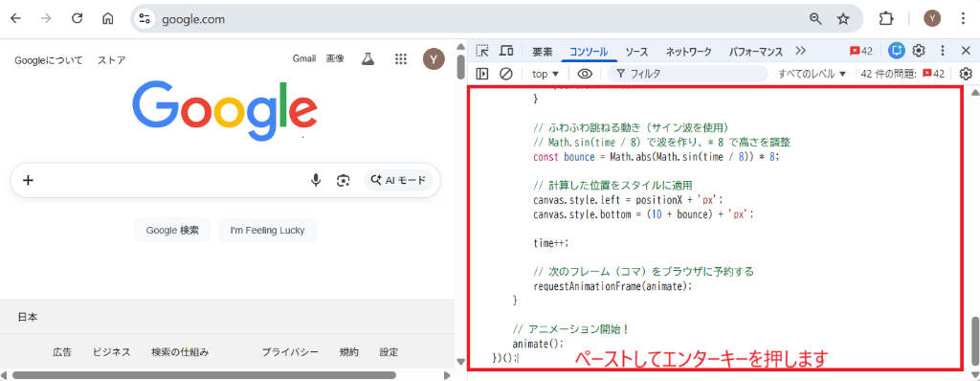Viewport: 980px width, 381px height.
Task: Open Google Lens image search icon
Action: pos(343,180)
